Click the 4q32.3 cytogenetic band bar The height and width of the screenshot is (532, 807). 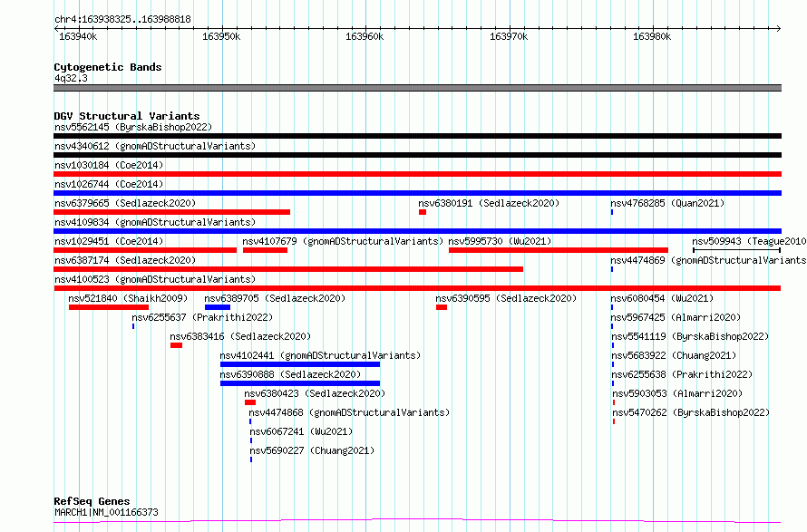click(417, 88)
